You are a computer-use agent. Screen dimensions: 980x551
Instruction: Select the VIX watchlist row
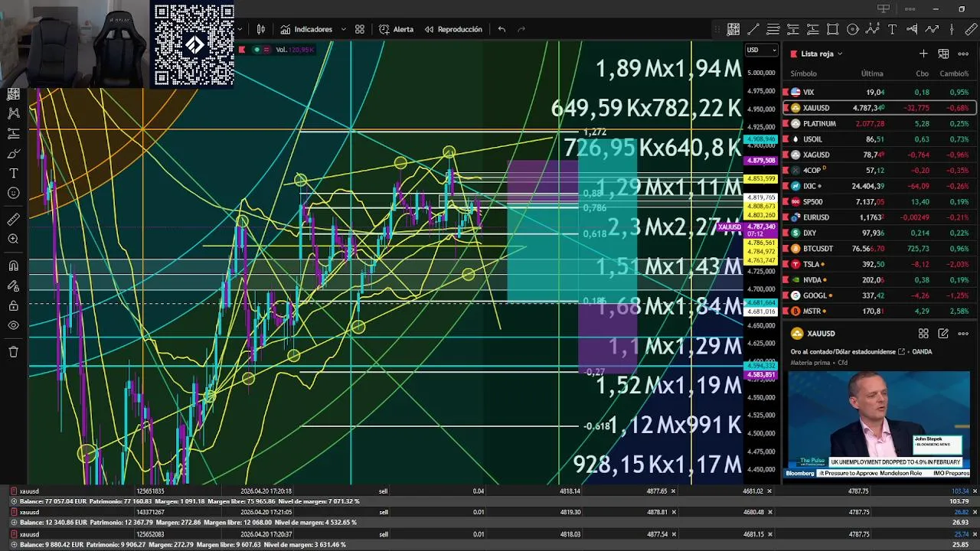[x=879, y=92]
